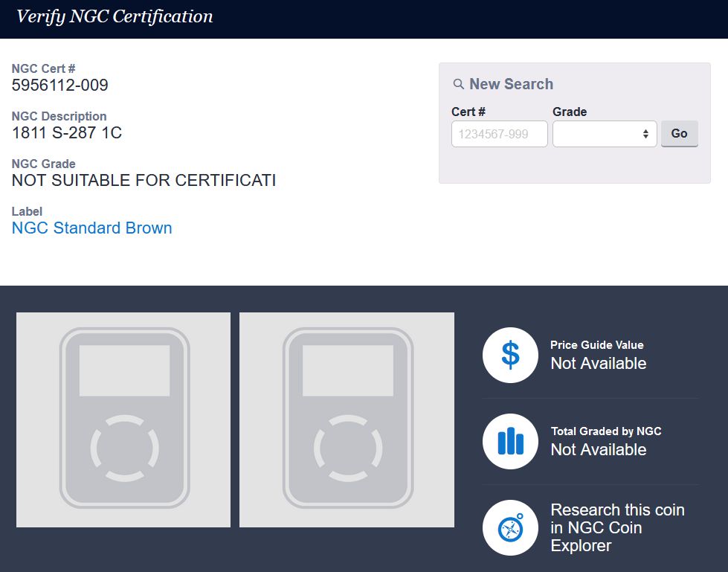Click the Cert # label above the input
The image size is (728, 572).
coord(468,112)
